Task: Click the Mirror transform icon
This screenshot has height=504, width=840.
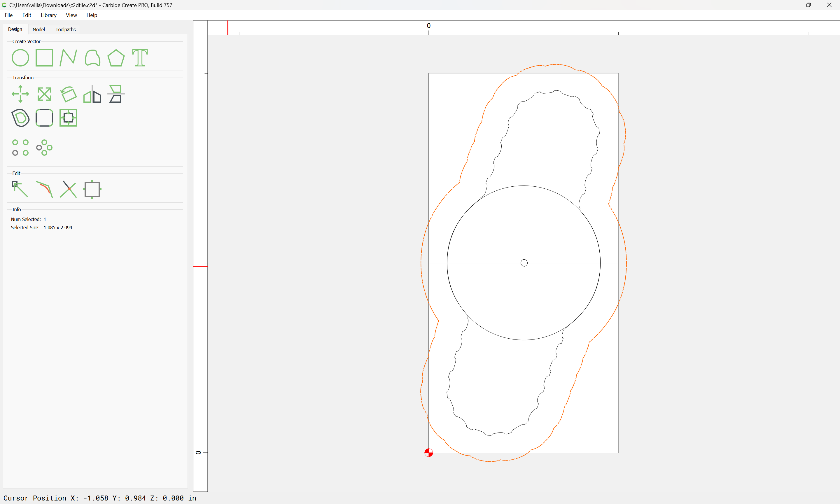Action: pyautogui.click(x=92, y=94)
